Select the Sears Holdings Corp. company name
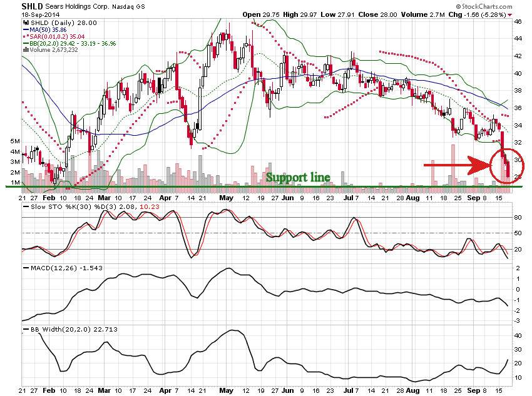Image resolution: width=532 pixels, height=396 pixels. click(78, 6)
